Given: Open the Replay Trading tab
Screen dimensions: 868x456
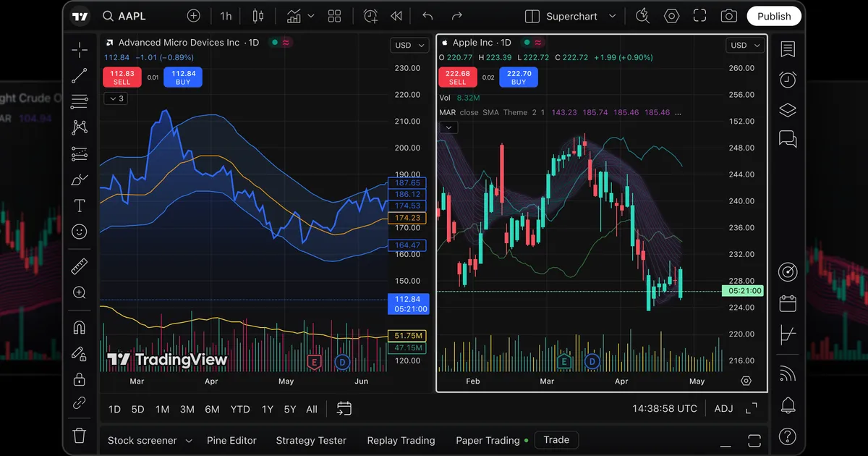Looking at the screenshot, I should tap(401, 440).
